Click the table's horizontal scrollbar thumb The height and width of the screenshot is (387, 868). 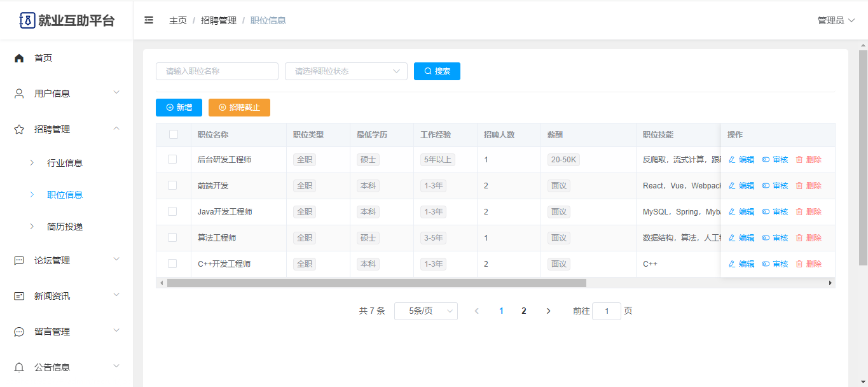pyautogui.click(x=376, y=283)
